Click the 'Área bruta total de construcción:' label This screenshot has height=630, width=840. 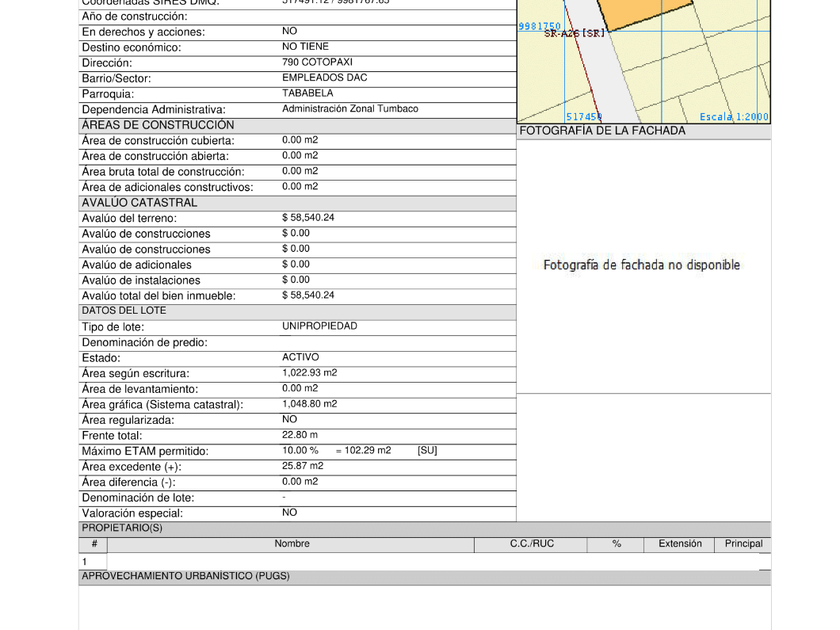[163, 171]
